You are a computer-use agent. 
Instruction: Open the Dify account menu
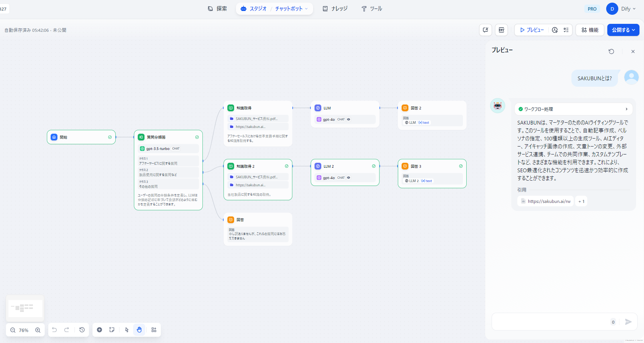pos(628,9)
